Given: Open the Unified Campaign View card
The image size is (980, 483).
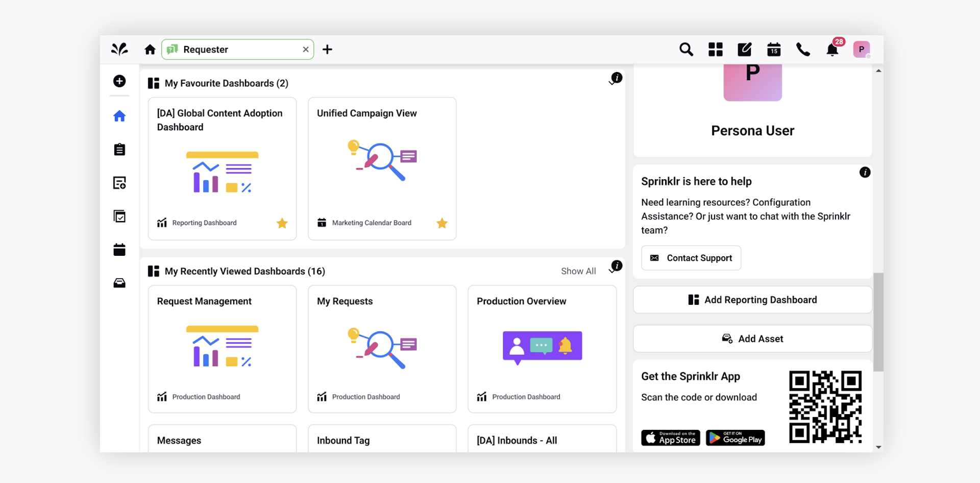Looking at the screenshot, I should click(x=382, y=168).
